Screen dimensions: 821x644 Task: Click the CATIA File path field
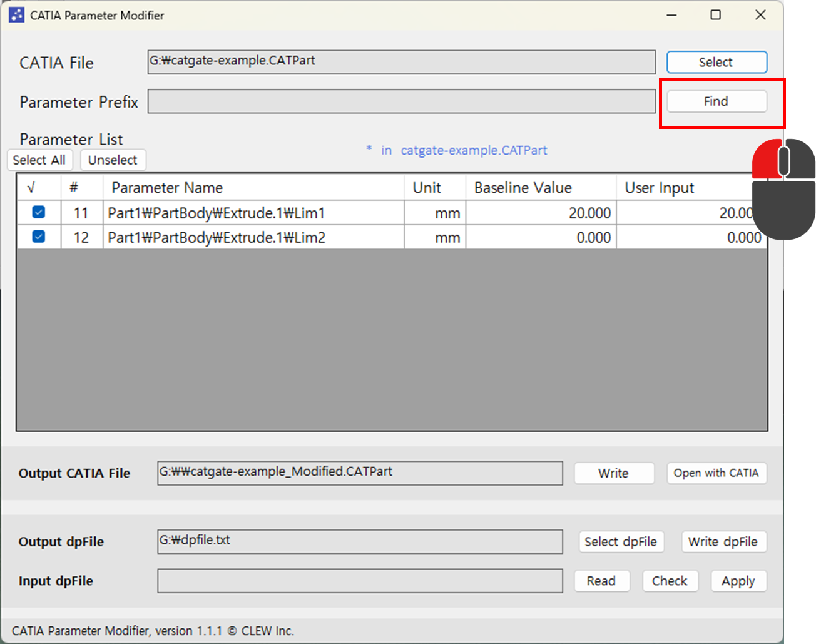coord(402,62)
